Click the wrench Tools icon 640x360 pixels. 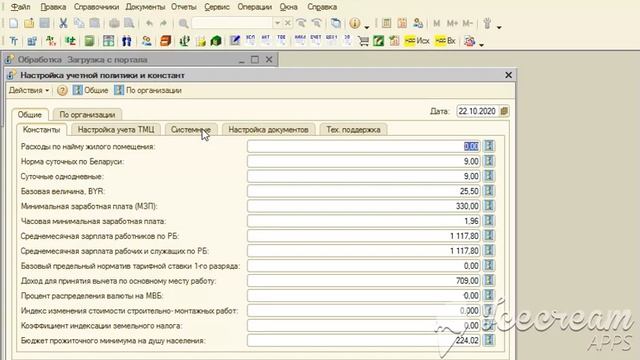tap(487, 23)
